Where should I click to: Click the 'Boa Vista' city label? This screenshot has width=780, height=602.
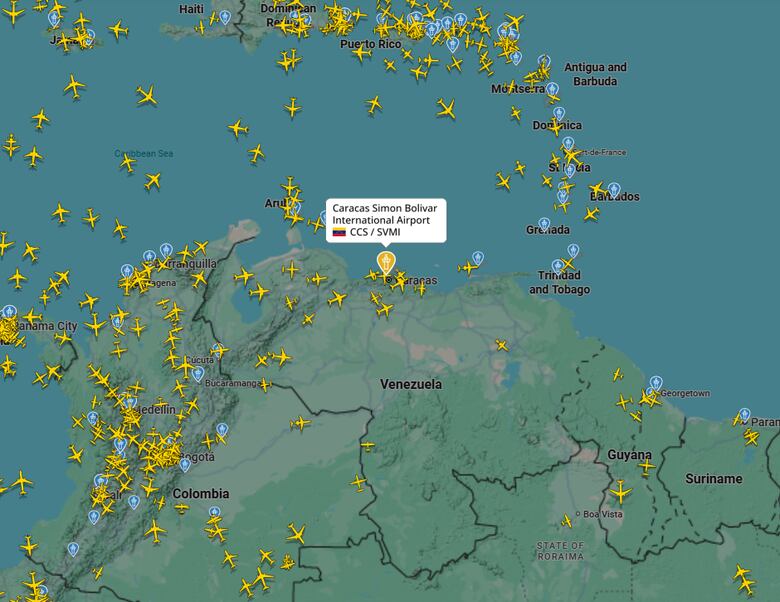(x=603, y=514)
